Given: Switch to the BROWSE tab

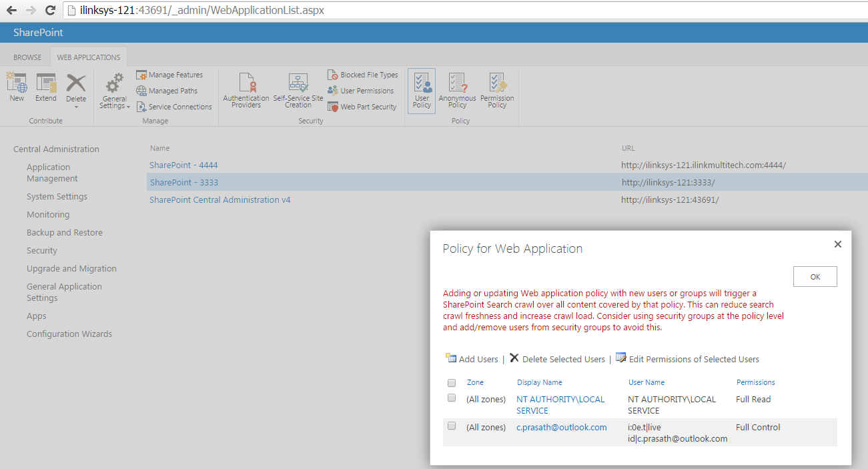Looking at the screenshot, I should point(27,57).
